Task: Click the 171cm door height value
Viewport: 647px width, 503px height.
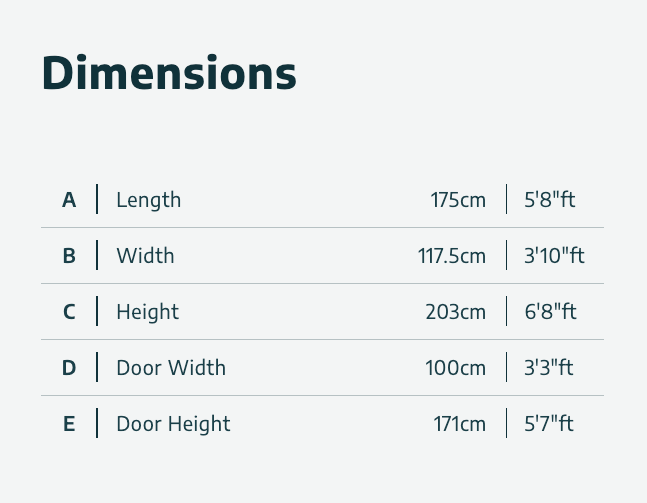Action: [x=459, y=424]
